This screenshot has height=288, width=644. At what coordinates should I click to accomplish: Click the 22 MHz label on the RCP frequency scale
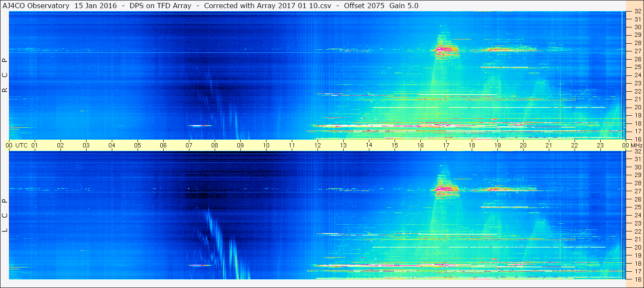point(638,91)
